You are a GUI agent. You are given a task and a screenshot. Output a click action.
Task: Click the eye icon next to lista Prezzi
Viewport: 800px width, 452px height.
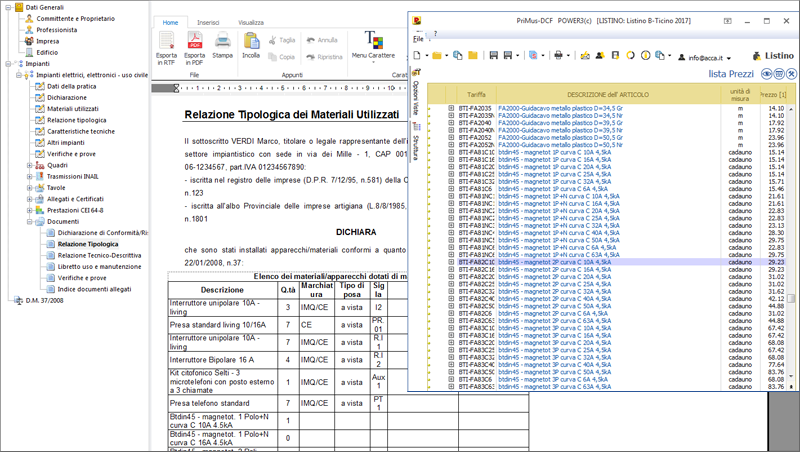pyautogui.click(x=767, y=74)
